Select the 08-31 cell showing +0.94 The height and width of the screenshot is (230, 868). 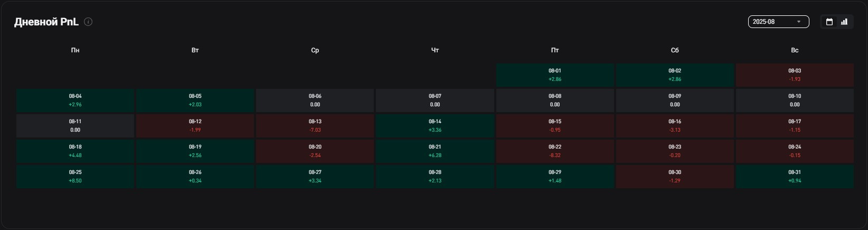(795, 177)
